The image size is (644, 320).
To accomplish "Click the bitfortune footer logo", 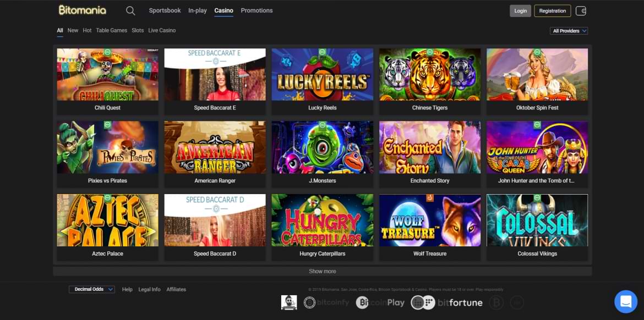I will click(446, 303).
